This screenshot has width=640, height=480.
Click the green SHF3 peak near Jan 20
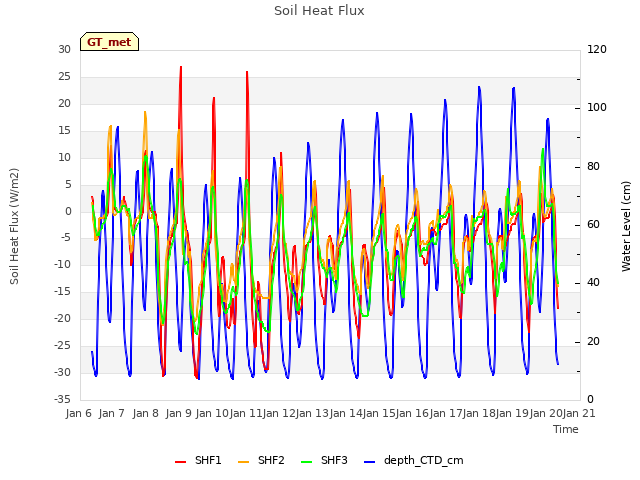click(543, 149)
